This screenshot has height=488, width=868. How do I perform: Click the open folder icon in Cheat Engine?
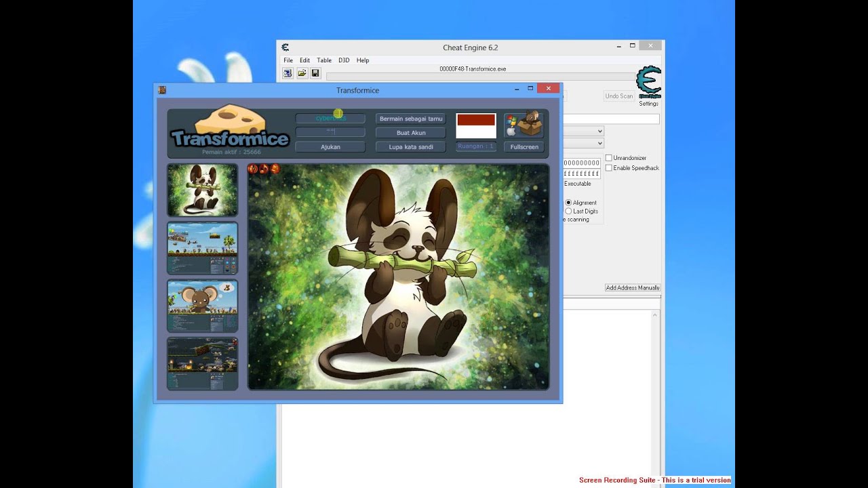click(302, 73)
